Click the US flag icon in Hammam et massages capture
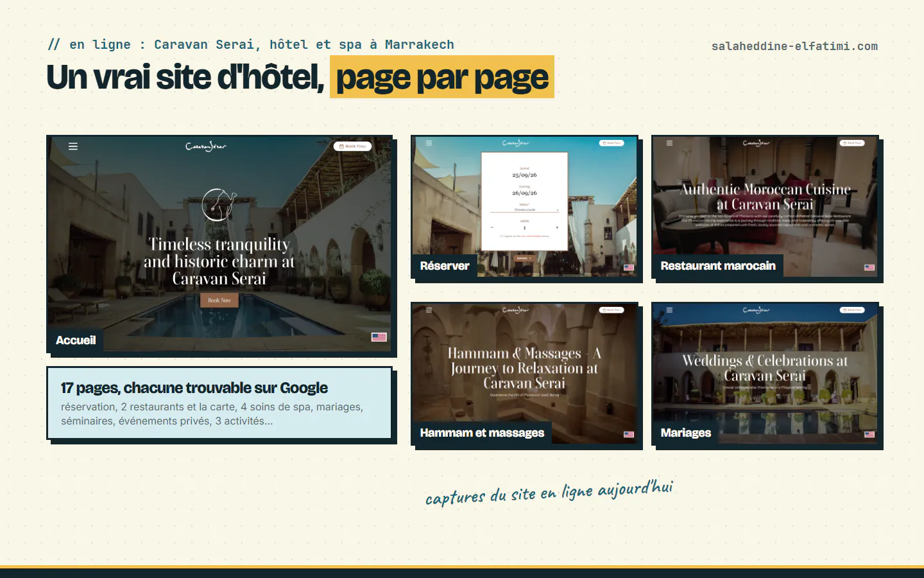 [629, 434]
